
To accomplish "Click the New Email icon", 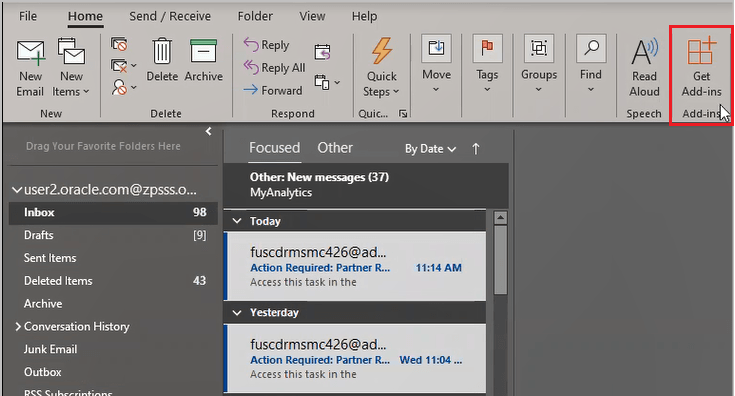I will pos(30,52).
